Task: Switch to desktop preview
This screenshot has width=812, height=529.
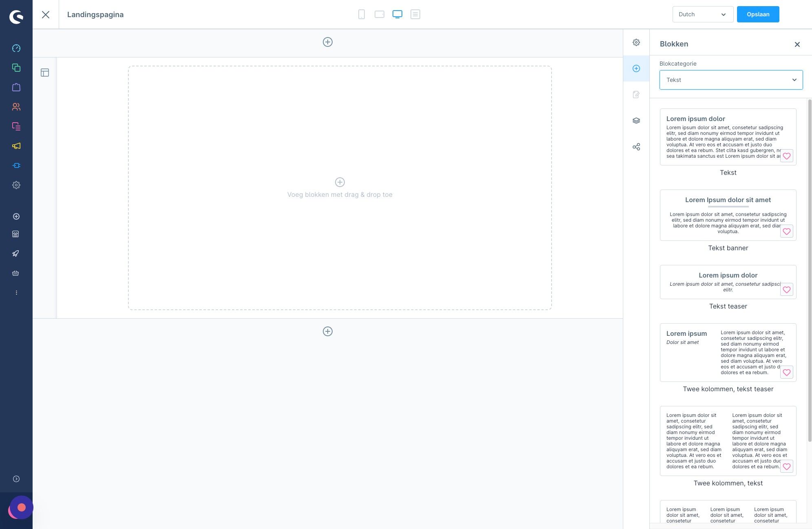Action: coord(397,14)
